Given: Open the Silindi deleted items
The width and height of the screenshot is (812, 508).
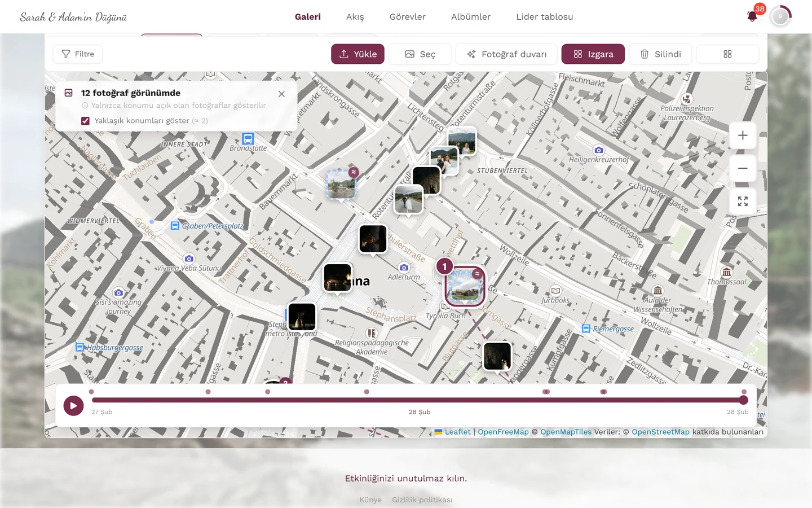Looking at the screenshot, I should point(660,54).
